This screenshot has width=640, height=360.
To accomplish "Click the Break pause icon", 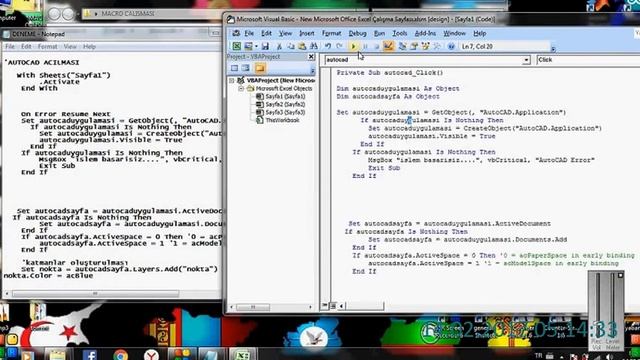I will pos(365,47).
